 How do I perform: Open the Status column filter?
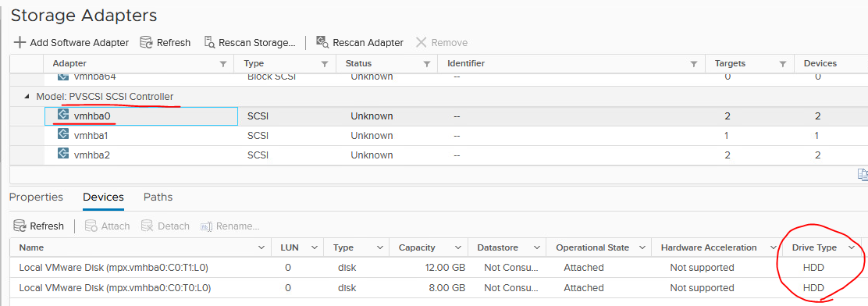click(x=427, y=64)
